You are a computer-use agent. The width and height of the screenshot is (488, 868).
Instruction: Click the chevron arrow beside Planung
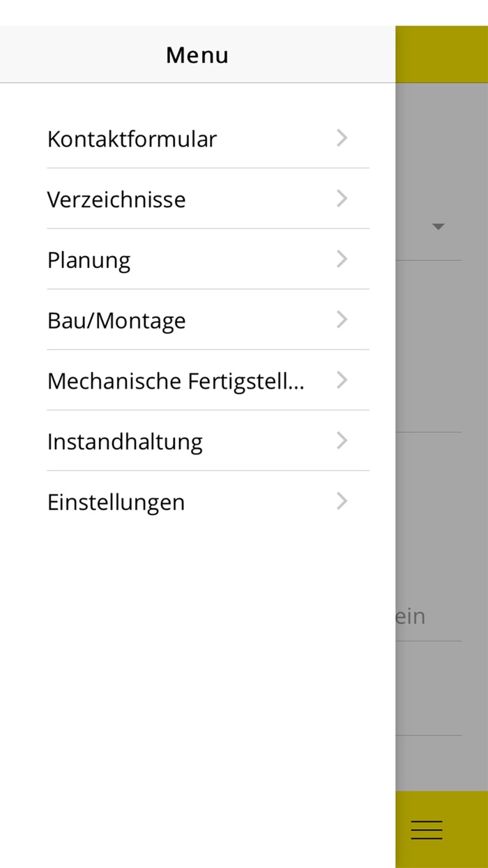(x=342, y=259)
